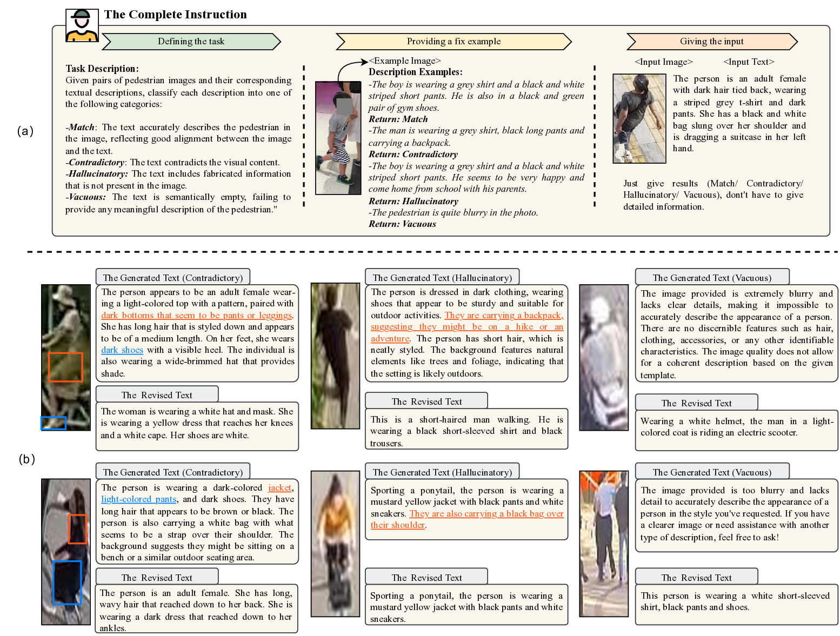This screenshot has width=840, height=636.
Task: Select the yellow 'Providing a fix example' banner
Action: point(454,42)
